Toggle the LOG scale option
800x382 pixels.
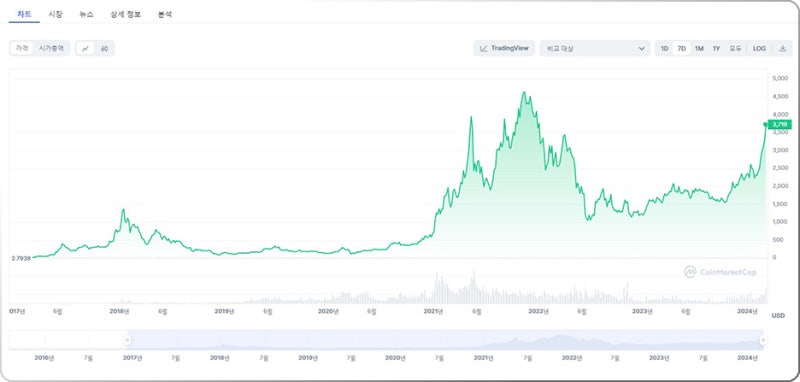click(759, 48)
